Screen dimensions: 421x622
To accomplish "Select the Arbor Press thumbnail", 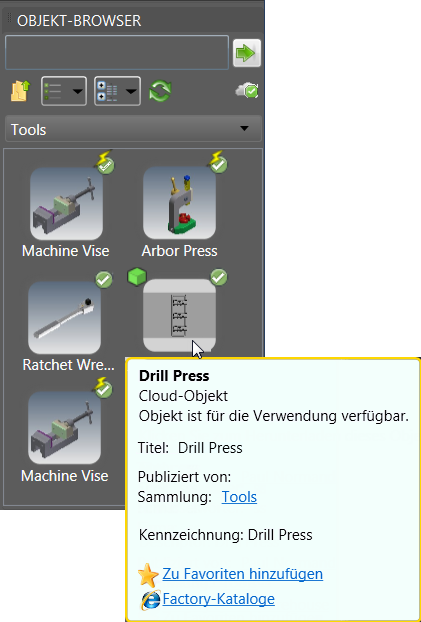I will (x=179, y=202).
